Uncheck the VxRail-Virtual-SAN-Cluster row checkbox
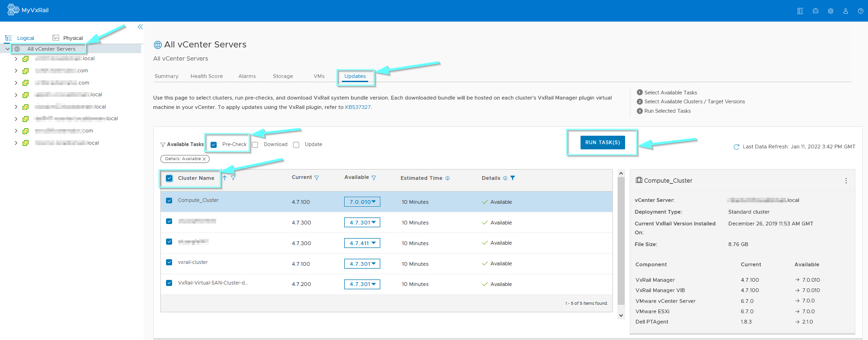The height and width of the screenshot is (340, 868). [169, 283]
